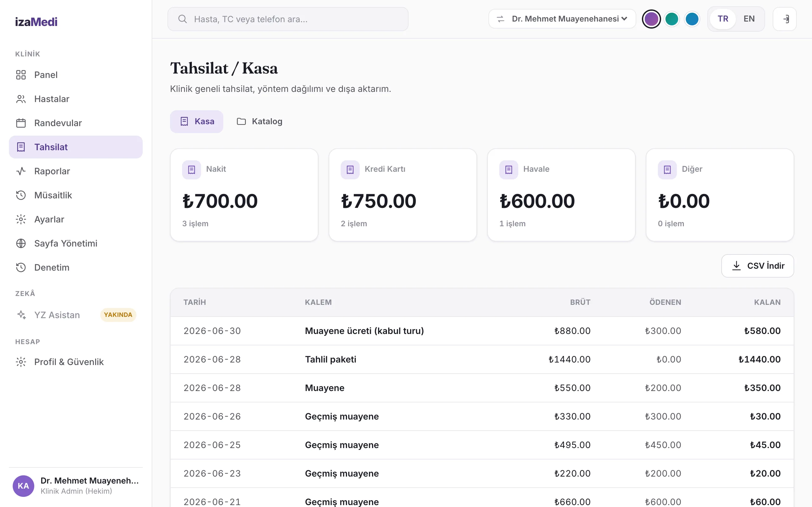The width and height of the screenshot is (812, 507).
Task: Open Sayfa Yönetimi globe icon
Action: pos(21,243)
